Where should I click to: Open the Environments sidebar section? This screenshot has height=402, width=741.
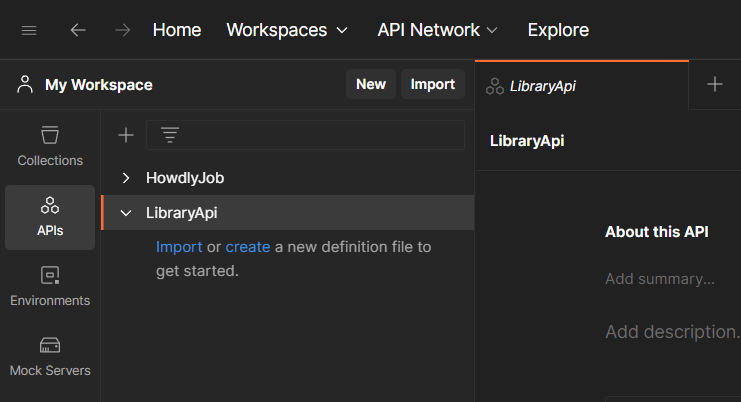click(50, 287)
